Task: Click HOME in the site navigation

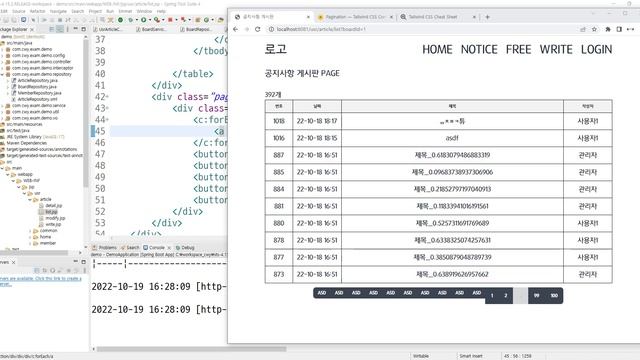Action: point(437,49)
